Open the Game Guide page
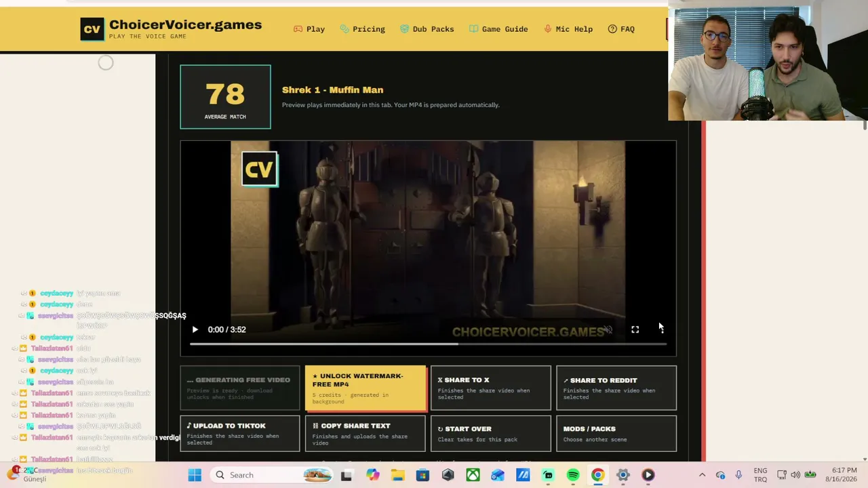This screenshot has width=868, height=488. click(498, 29)
